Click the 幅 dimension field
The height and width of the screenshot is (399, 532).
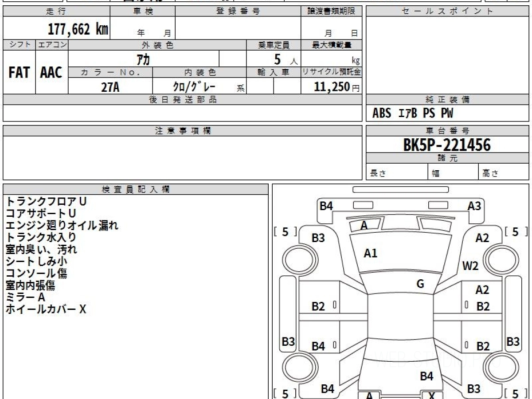coord(453,172)
